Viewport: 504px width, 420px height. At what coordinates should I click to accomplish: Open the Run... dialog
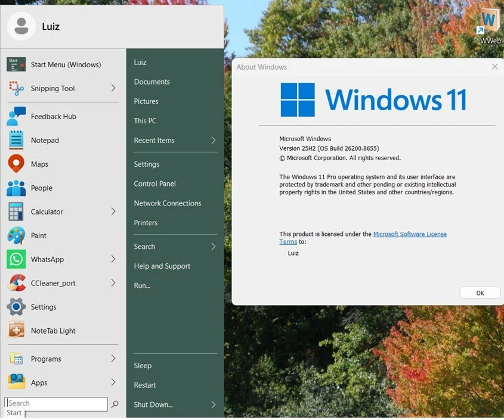(142, 285)
